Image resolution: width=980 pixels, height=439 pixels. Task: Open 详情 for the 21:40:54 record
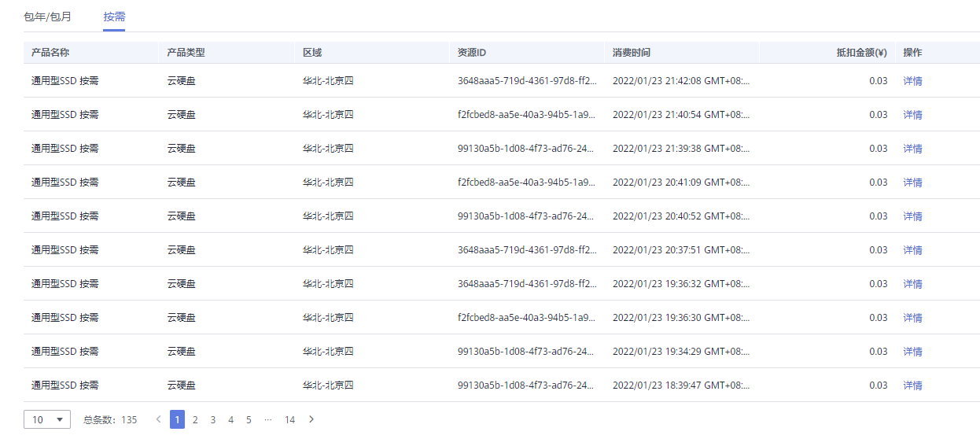click(x=912, y=115)
